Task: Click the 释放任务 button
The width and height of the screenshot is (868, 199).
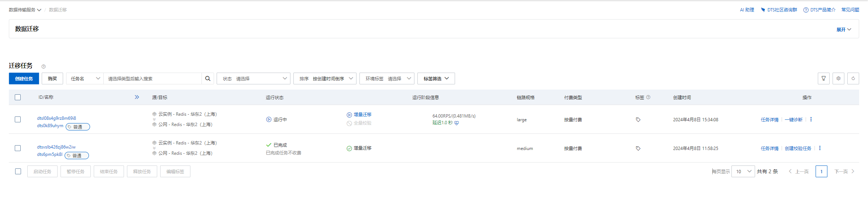Action: (x=142, y=171)
